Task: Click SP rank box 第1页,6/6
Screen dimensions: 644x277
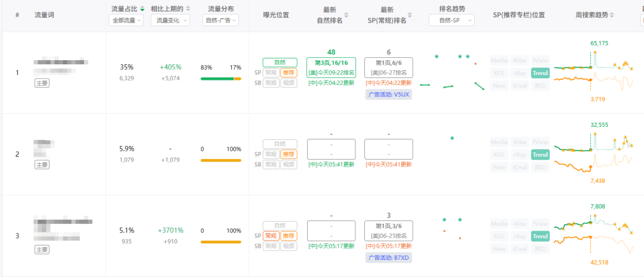Action: (x=389, y=68)
